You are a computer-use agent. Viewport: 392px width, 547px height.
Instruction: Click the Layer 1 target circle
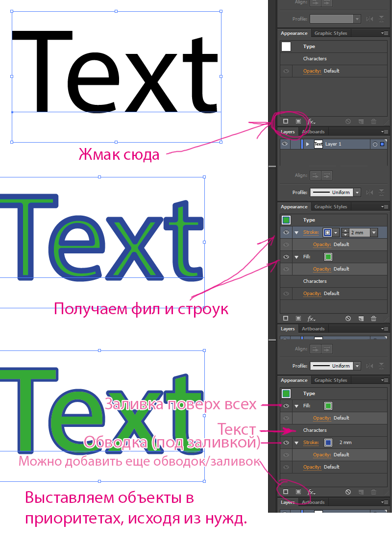[x=375, y=144]
